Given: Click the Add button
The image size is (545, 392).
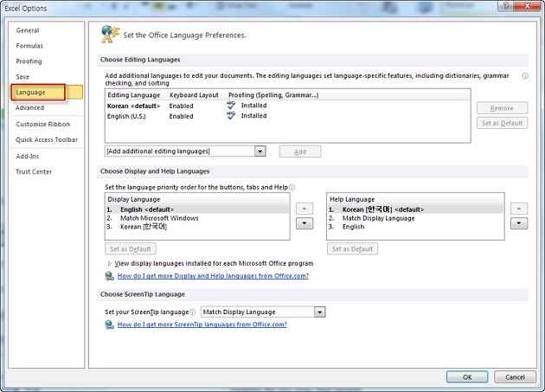Looking at the screenshot, I should point(300,151).
